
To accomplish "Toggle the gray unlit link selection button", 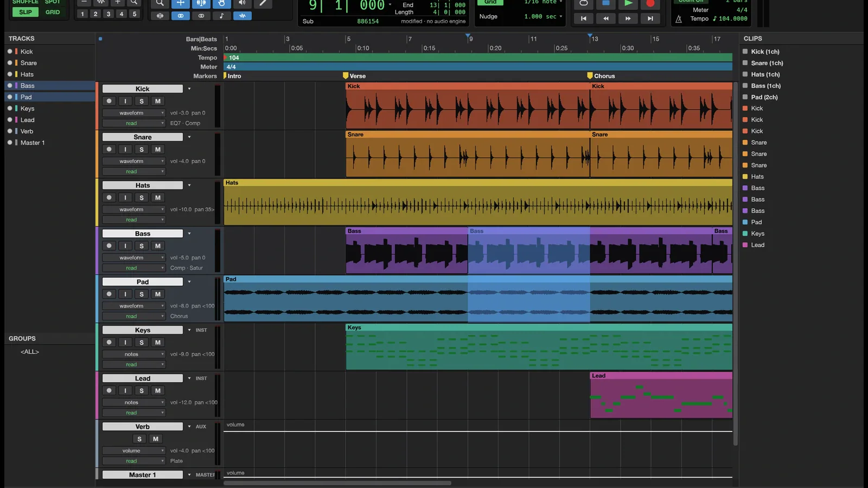I will coord(201,16).
